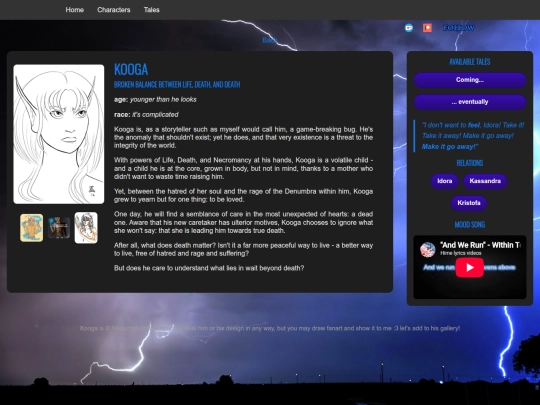Open the Home menu item
This screenshot has height=405, width=540.
coord(75,10)
